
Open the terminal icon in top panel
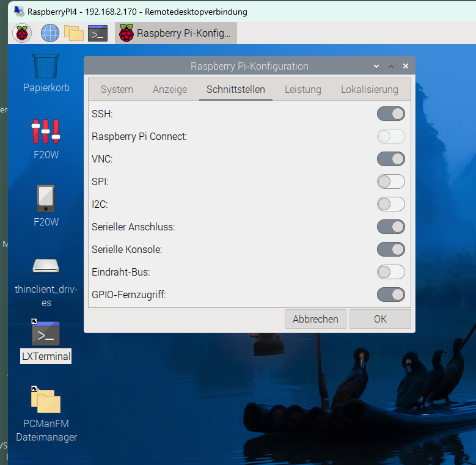pos(98,33)
